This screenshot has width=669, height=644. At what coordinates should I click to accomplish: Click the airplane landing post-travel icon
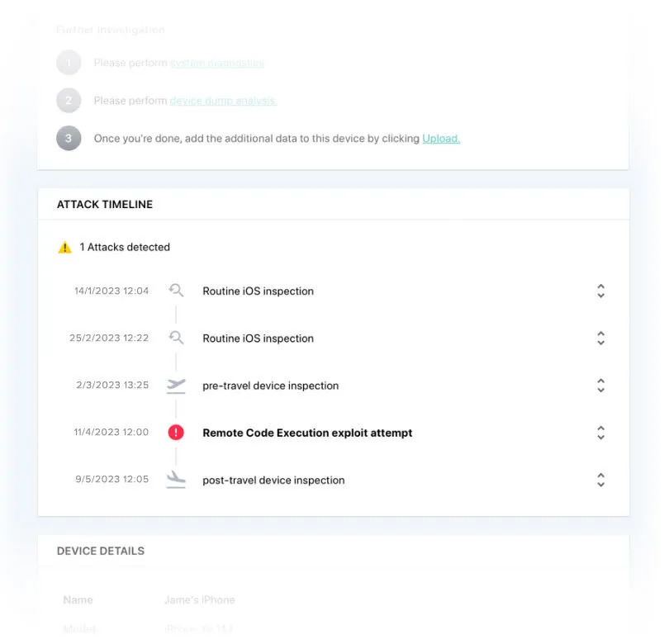tap(176, 480)
